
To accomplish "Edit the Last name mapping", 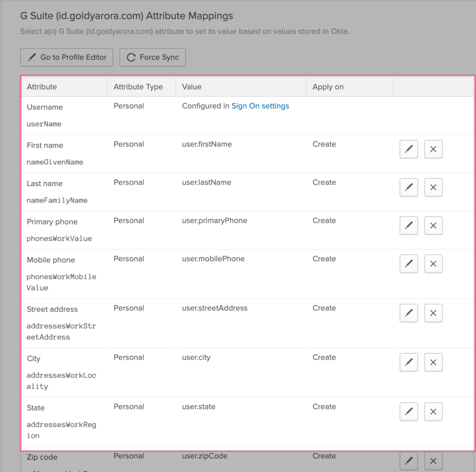I will pyautogui.click(x=409, y=187).
